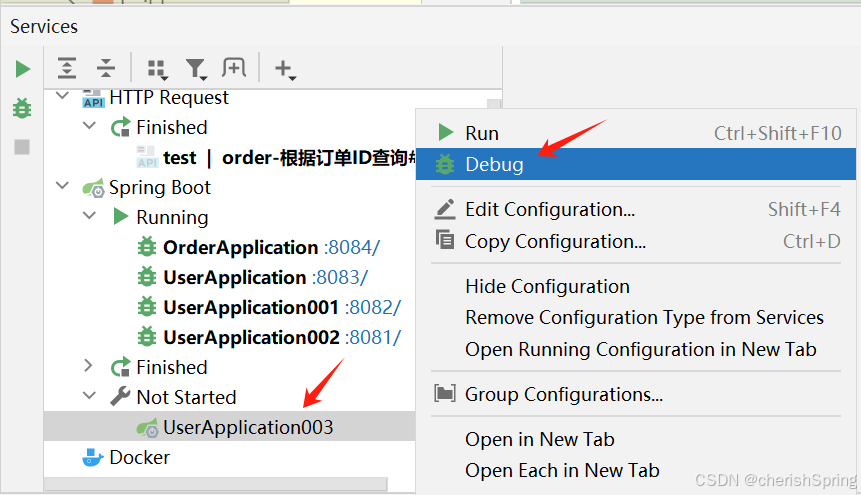861x495 pixels.
Task: Click the pencil icon by Edit Configuration
Action: tap(445, 209)
